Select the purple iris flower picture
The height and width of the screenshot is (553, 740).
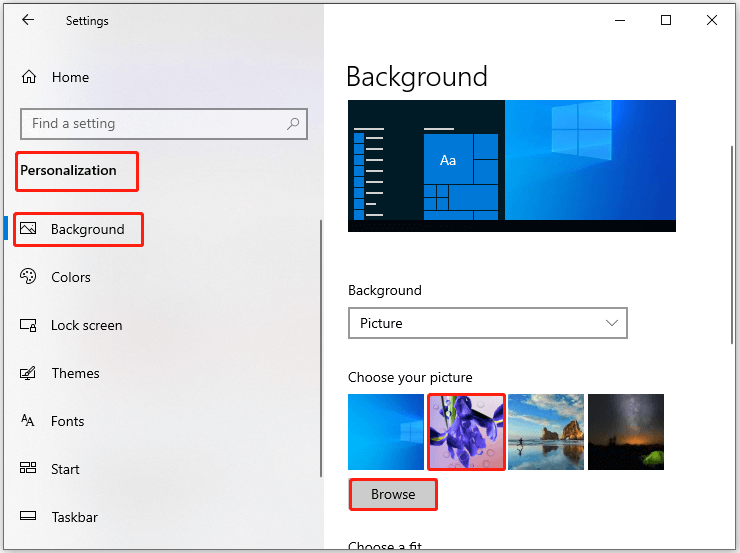pos(466,432)
